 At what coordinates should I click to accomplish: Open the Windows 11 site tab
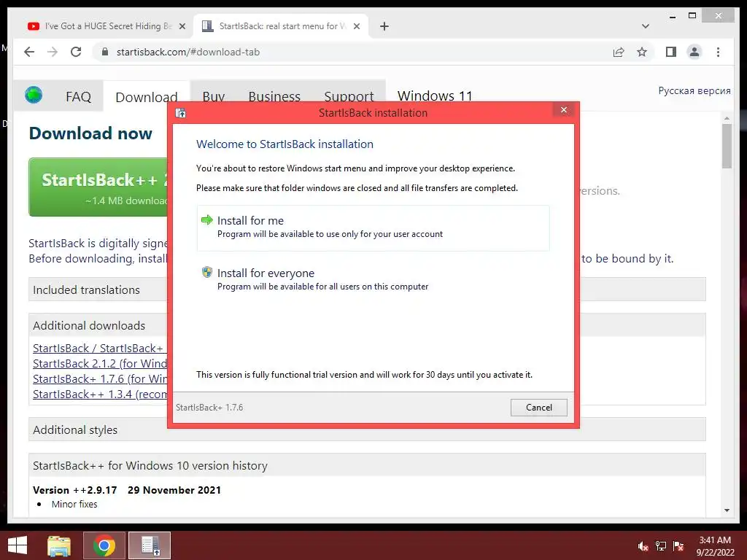coord(435,96)
